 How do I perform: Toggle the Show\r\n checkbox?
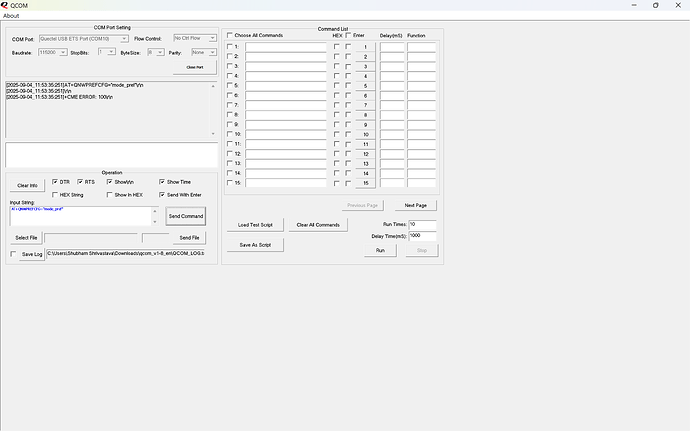coord(110,182)
